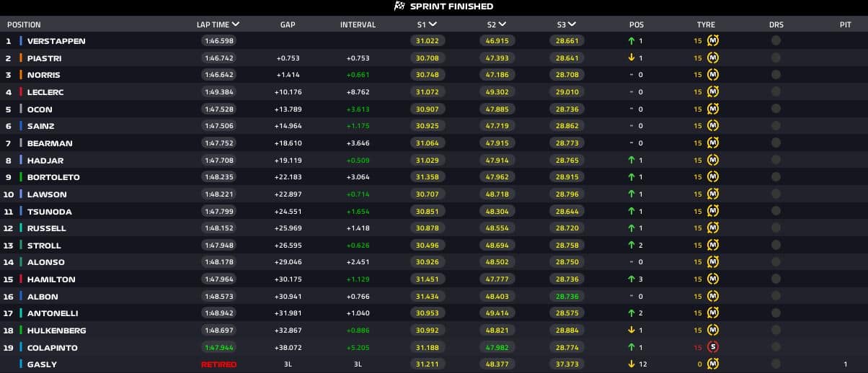Click the Position column header
868x373 pixels.
point(24,24)
